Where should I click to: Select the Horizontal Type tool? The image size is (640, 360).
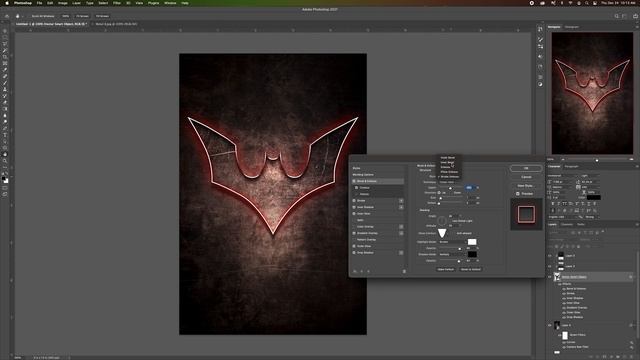click(5, 135)
